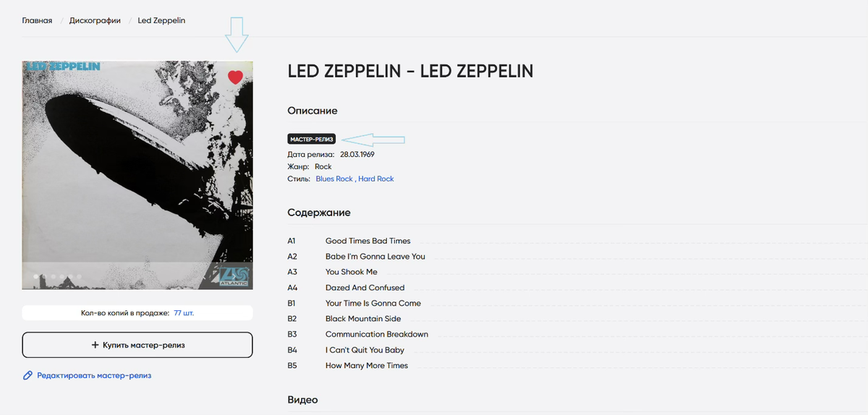Select last carousel dot on album cover
The image size is (868, 415).
click(x=79, y=276)
